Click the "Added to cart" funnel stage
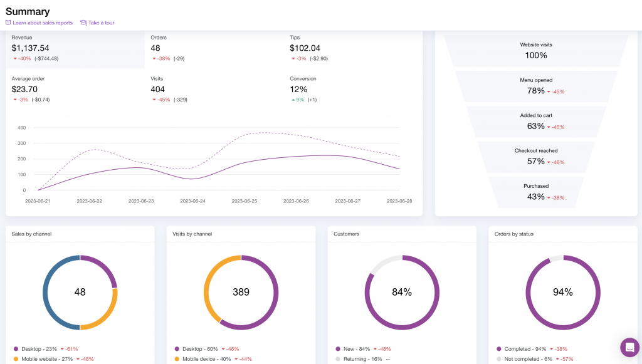This screenshot has height=364, width=642. tap(536, 122)
